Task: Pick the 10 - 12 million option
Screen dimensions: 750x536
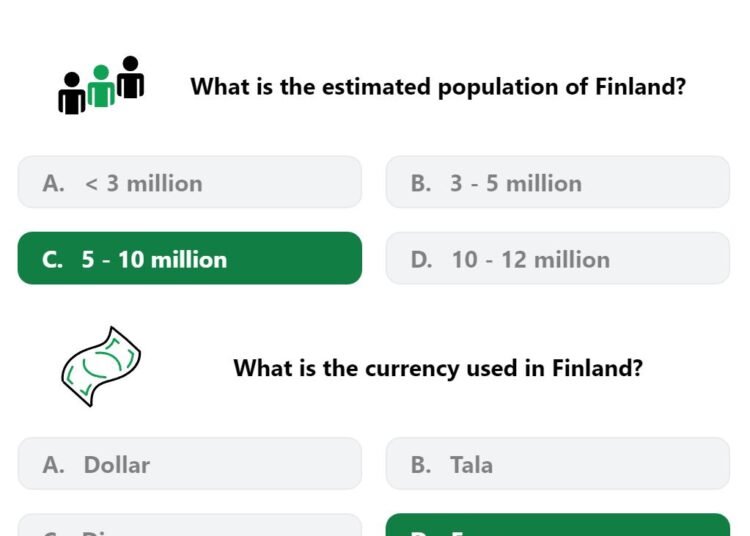Action: pos(558,258)
